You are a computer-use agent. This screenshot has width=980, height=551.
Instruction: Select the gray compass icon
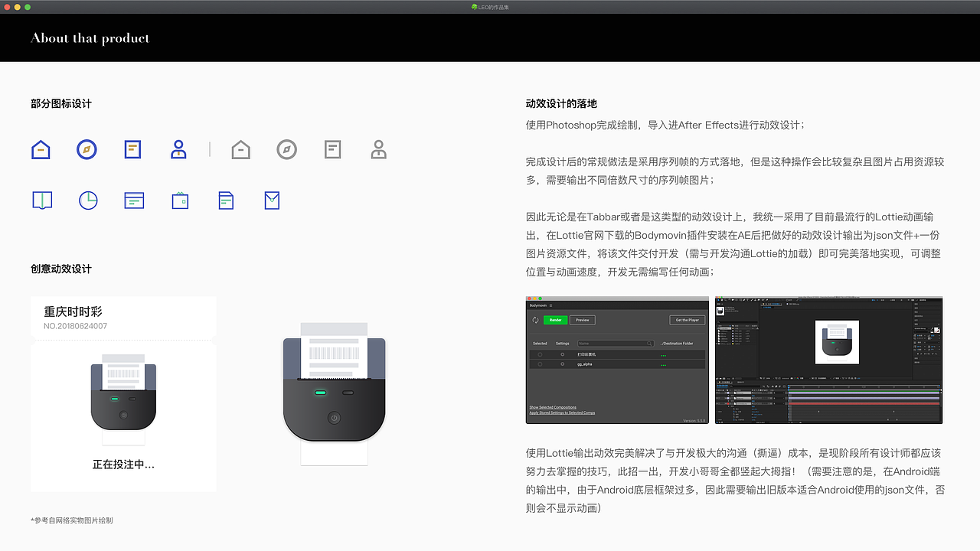tap(286, 149)
